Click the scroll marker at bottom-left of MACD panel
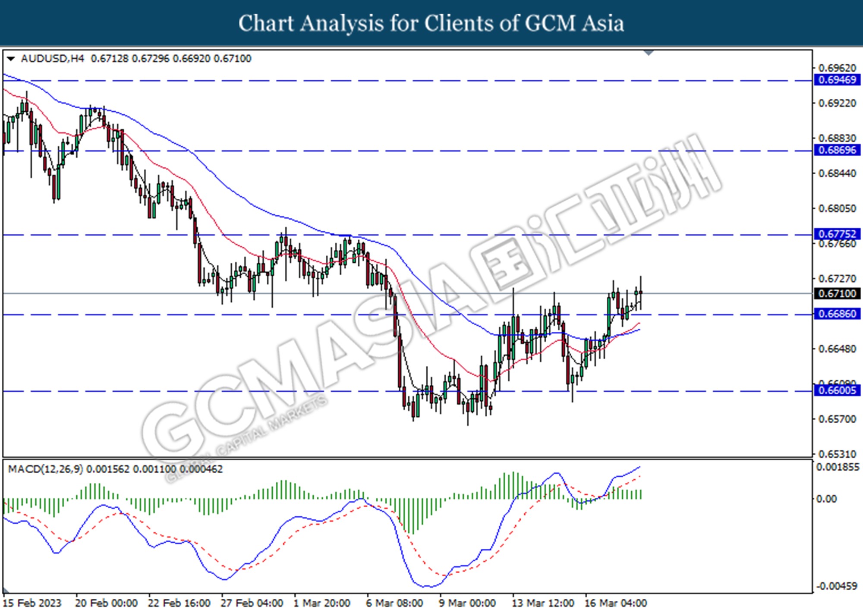 click(x=6, y=591)
